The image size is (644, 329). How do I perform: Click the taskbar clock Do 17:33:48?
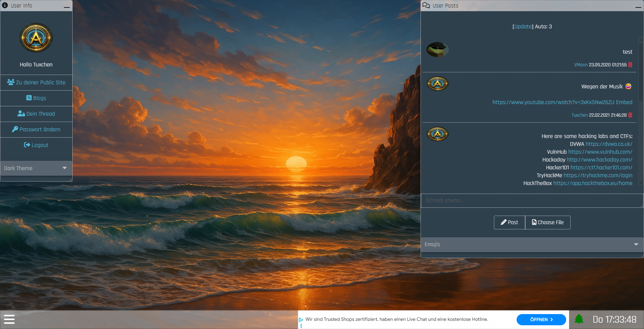(x=615, y=320)
